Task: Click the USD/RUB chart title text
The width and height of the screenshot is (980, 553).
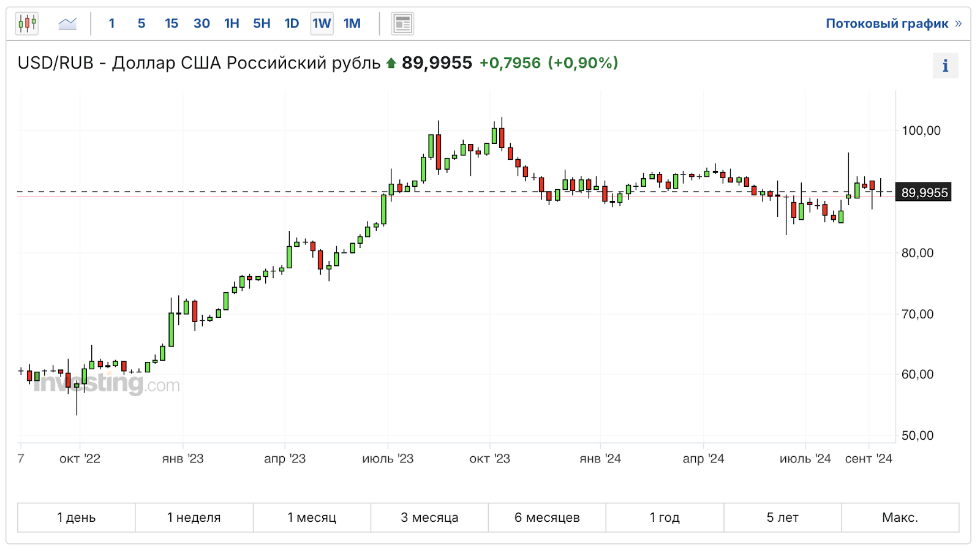Action: [199, 63]
